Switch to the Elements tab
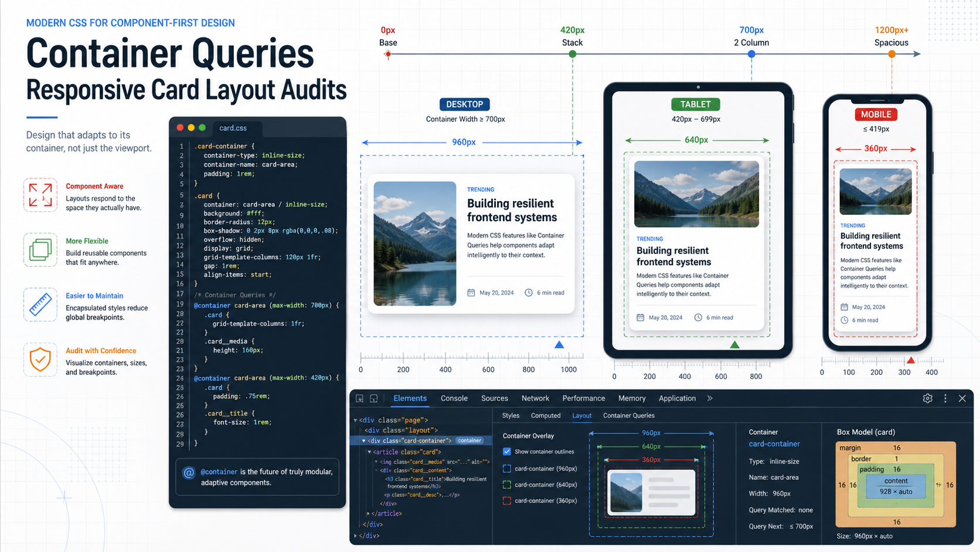980x552 pixels. tap(410, 398)
